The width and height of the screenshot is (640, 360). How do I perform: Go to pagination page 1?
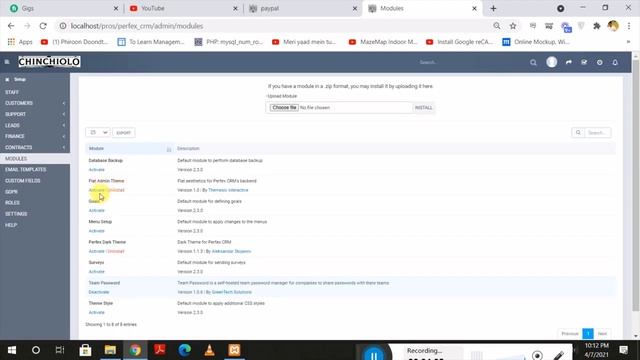pyautogui.click(x=588, y=333)
